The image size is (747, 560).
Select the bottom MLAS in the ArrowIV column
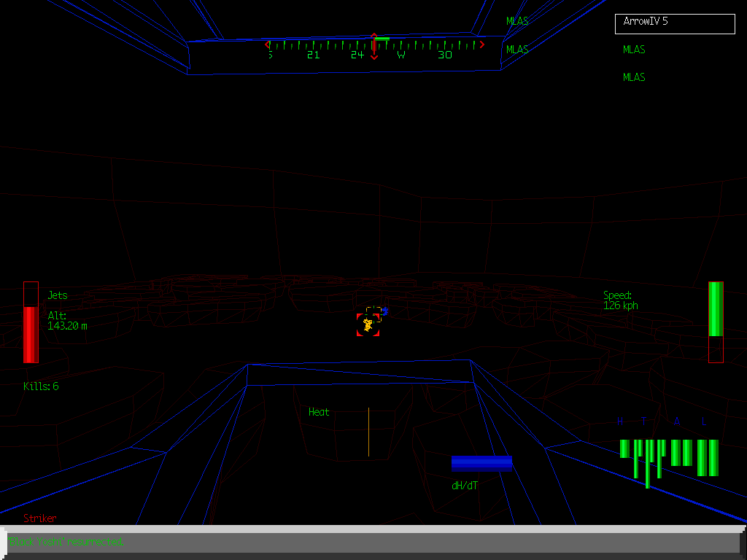point(634,77)
